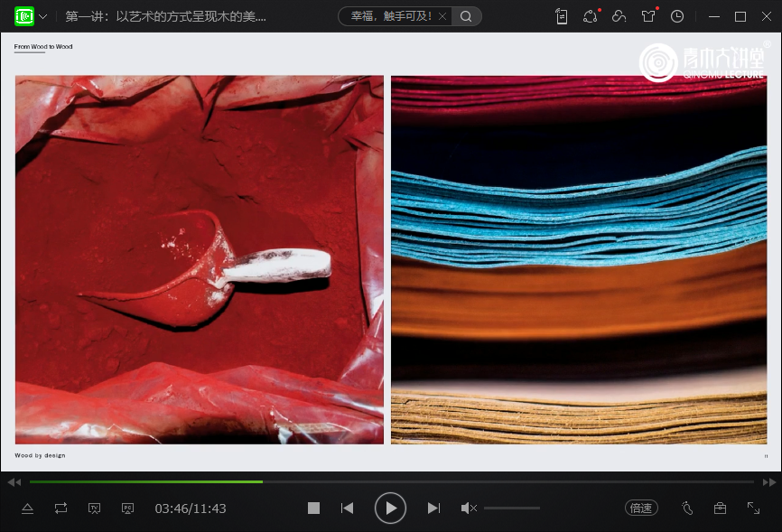Focus the search field 幸福，触手可及!

point(391,16)
